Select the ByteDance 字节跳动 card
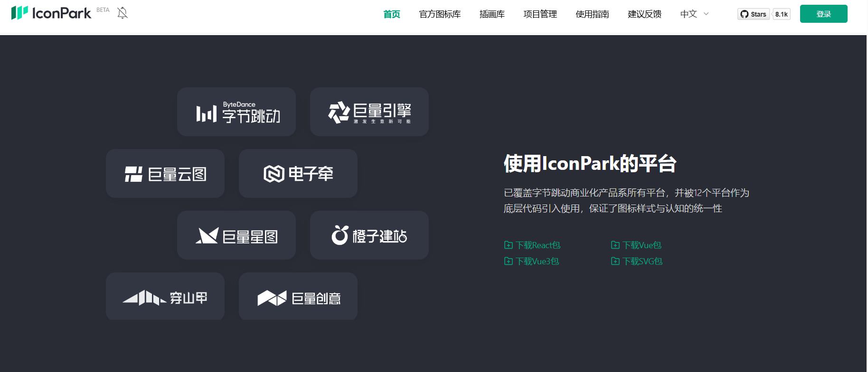This screenshot has width=868, height=372. tap(236, 112)
